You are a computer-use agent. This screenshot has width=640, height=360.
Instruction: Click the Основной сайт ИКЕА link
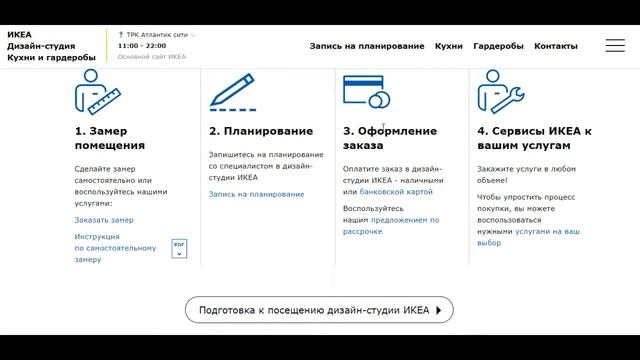click(151, 57)
